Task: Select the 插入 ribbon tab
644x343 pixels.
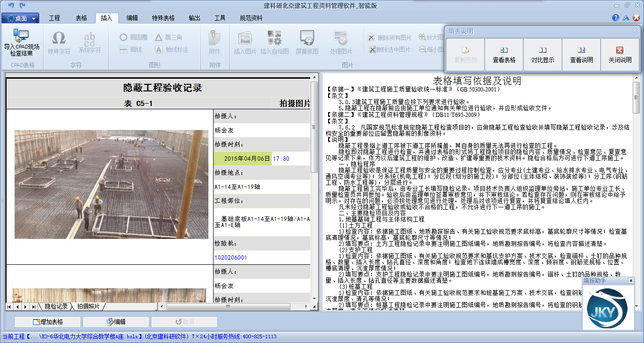Action: [107, 18]
